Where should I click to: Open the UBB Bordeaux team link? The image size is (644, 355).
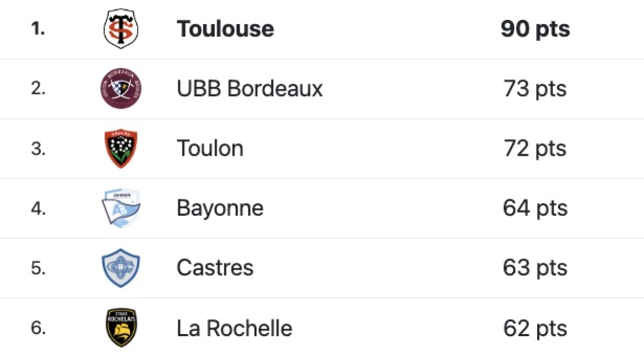(x=250, y=89)
